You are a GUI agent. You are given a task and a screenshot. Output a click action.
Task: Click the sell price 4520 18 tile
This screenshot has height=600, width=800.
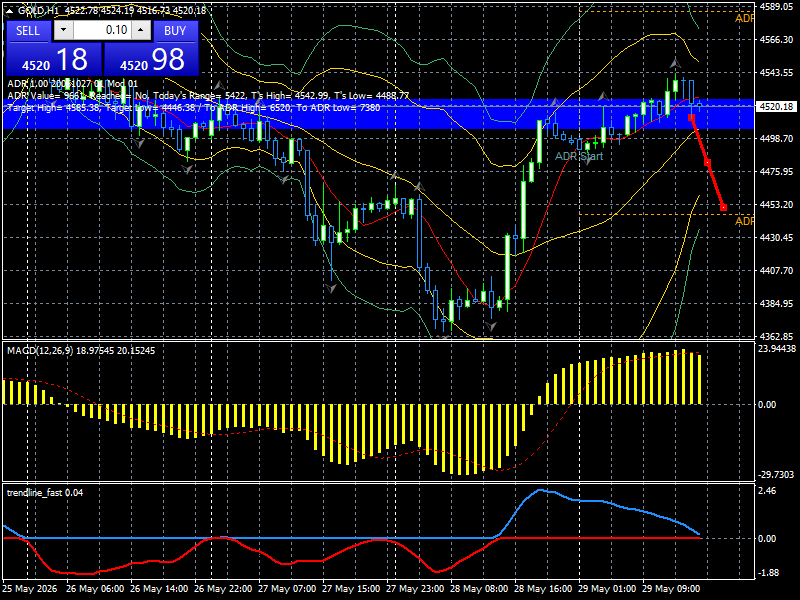(x=54, y=59)
